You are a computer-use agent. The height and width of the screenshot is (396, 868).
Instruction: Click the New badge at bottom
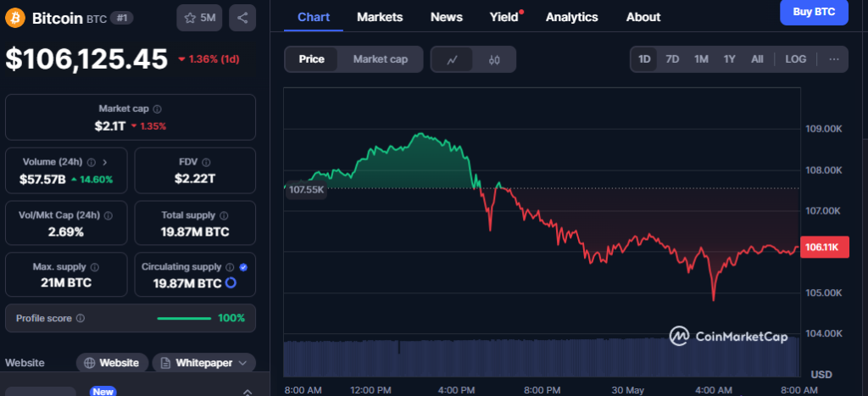[103, 392]
